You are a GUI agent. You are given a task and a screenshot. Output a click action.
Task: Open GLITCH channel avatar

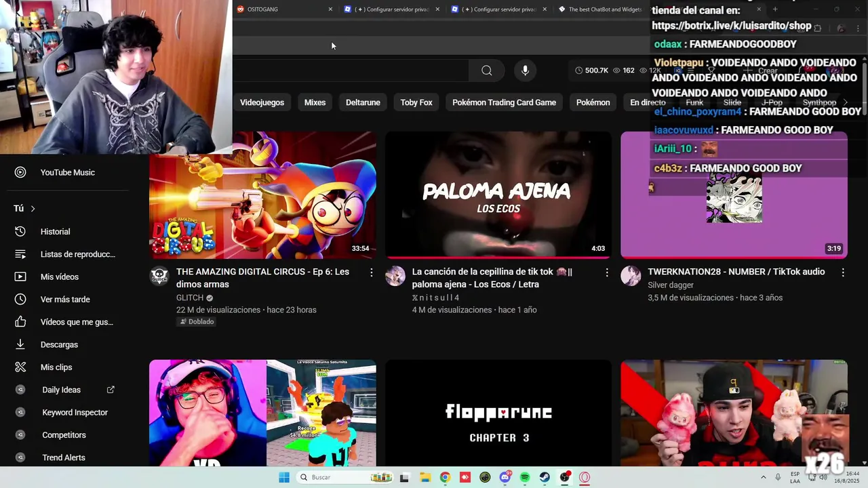click(159, 276)
